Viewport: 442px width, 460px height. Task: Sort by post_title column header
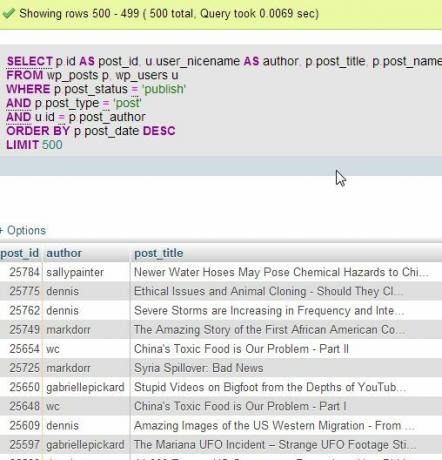point(159,253)
